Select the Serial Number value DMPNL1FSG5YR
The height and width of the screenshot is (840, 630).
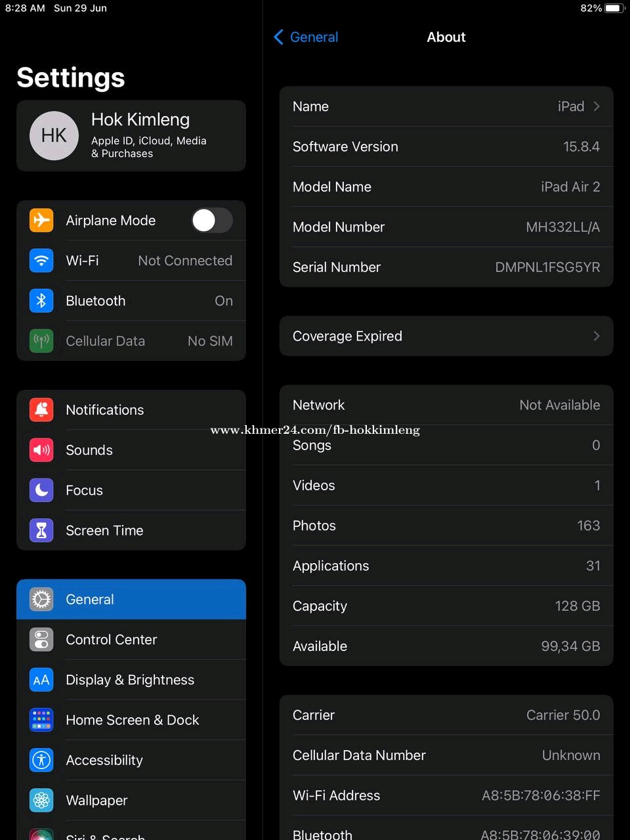point(547,267)
